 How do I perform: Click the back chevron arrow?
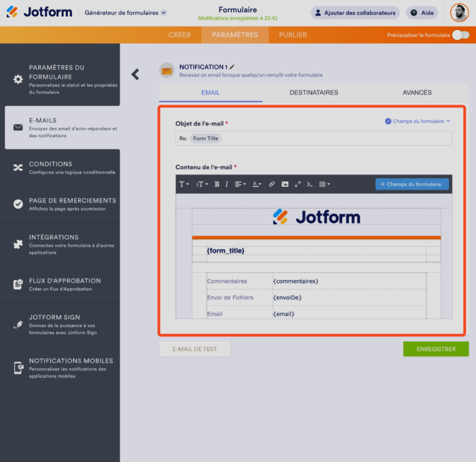point(135,74)
